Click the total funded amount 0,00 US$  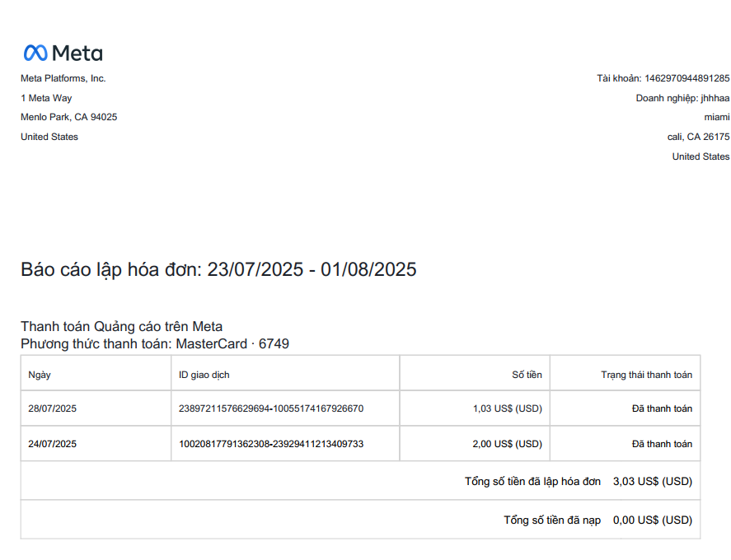tap(652, 520)
